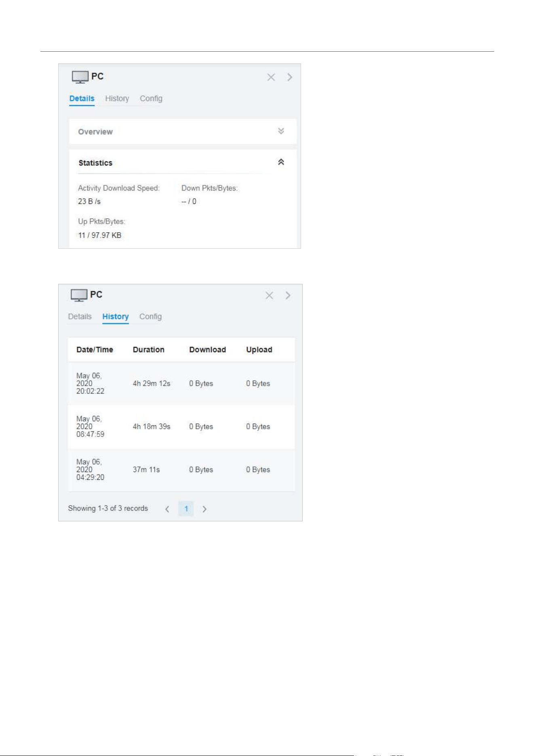Click the Date/Time column header
Viewport: 535px width, 756px height.
95,350
